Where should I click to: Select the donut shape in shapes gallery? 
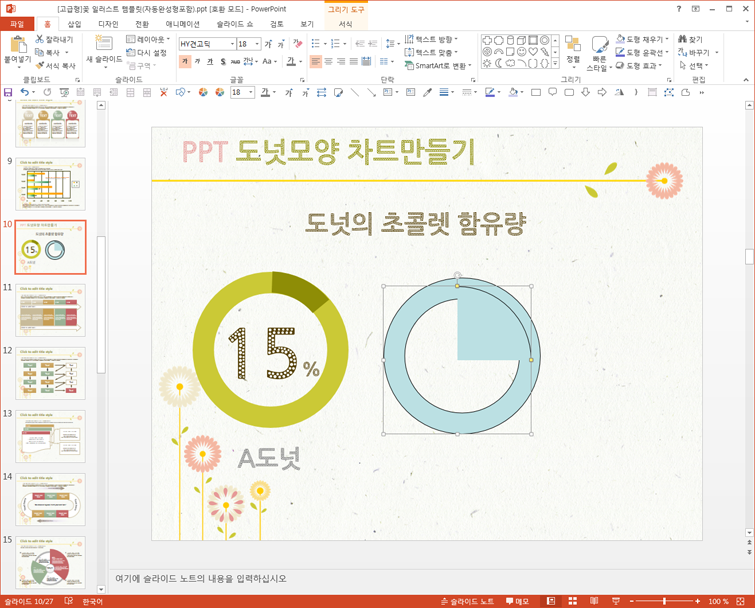tap(545, 40)
